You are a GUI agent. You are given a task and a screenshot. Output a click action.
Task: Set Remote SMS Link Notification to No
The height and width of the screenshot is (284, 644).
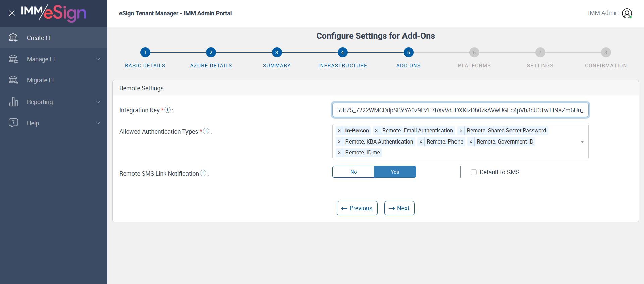[x=353, y=172]
